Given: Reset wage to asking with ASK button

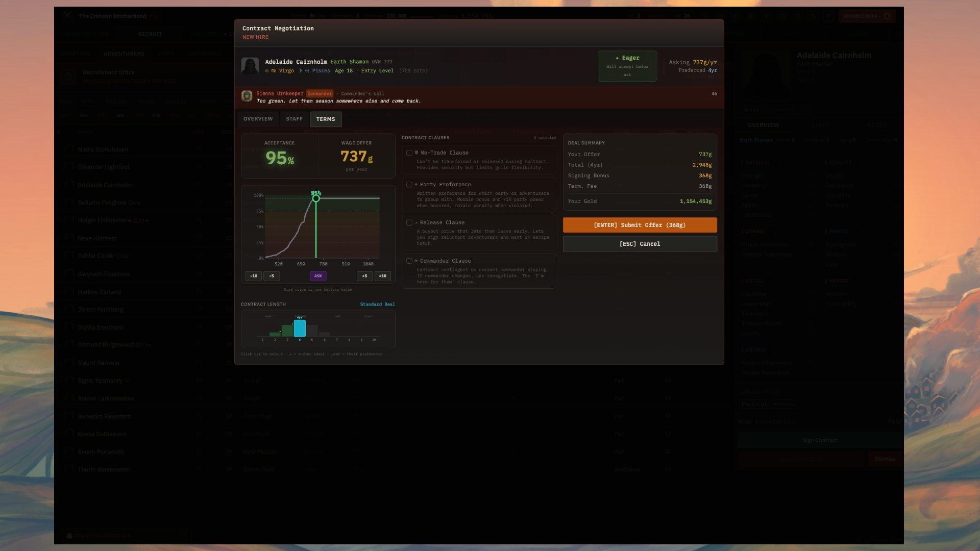Looking at the screenshot, I should 318,276.
